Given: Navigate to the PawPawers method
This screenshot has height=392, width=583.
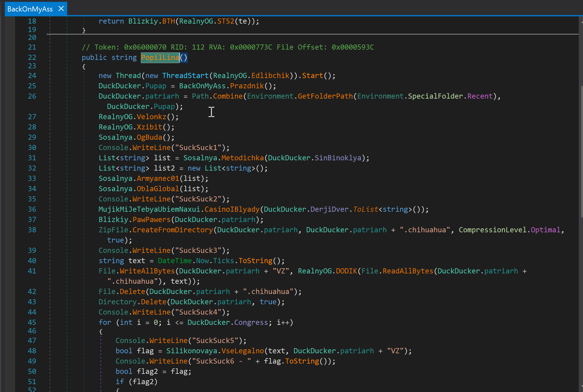Looking at the screenshot, I should 151,220.
